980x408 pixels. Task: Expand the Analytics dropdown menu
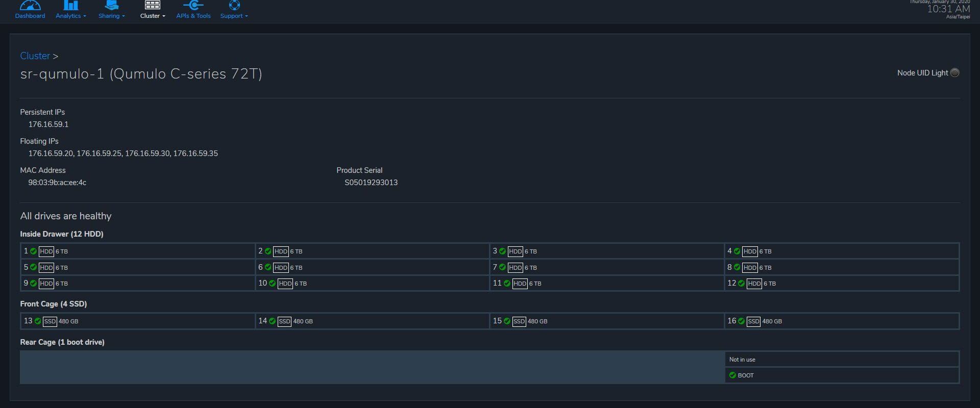tap(71, 16)
